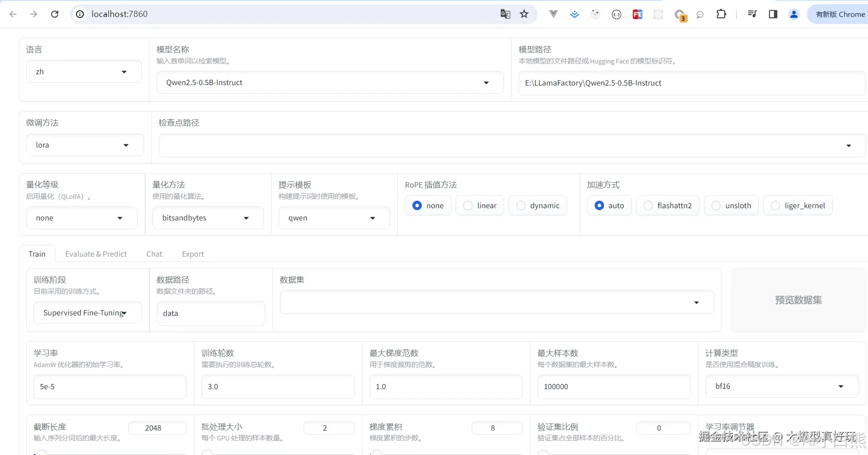Bookmark this page with star
This screenshot has width=868, height=455.
pyautogui.click(x=524, y=14)
